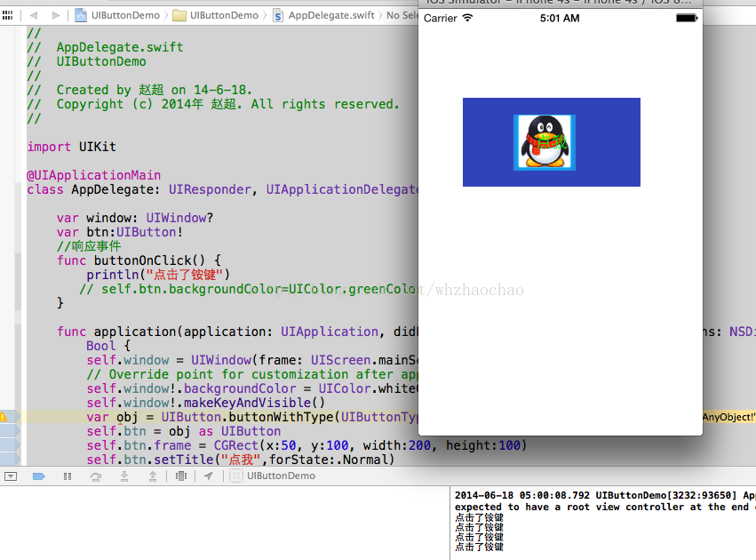Click 'func buttonOnClick()' declaration
Screen dimensions: 756x560
[139, 260]
